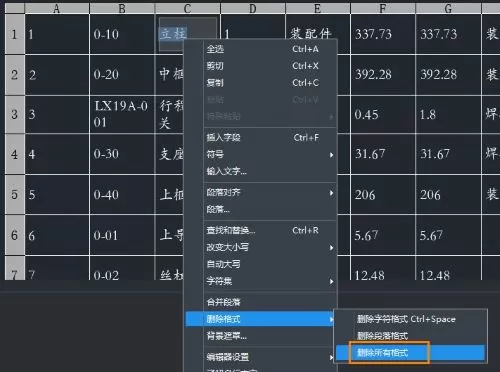This screenshot has height=372, width=500.
Task: Click the 31.67 cell in column G
Action: point(448,154)
